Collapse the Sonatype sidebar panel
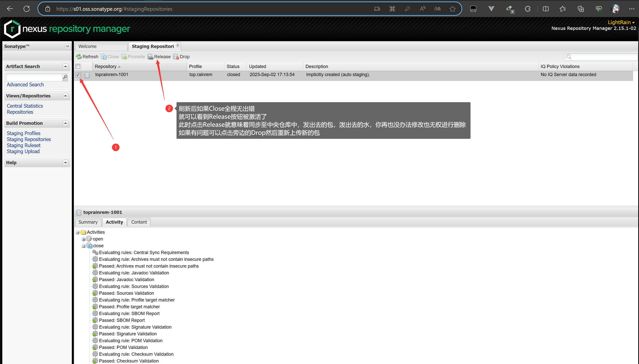This screenshot has width=639, height=364. click(67, 46)
